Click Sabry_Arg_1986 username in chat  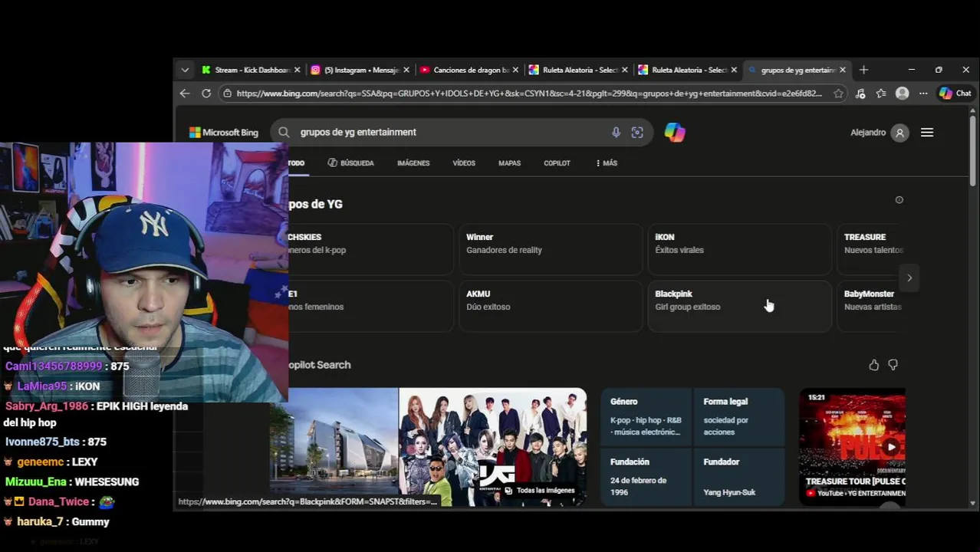(47, 406)
